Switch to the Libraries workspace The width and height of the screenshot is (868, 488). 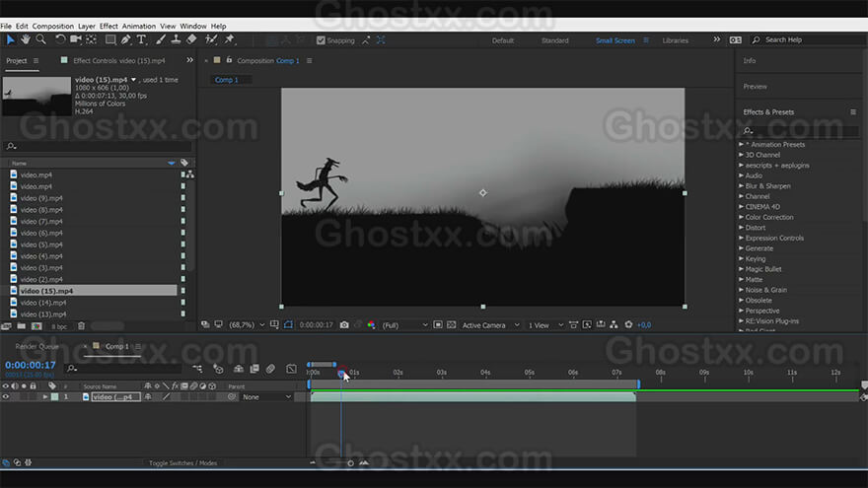pyautogui.click(x=676, y=40)
